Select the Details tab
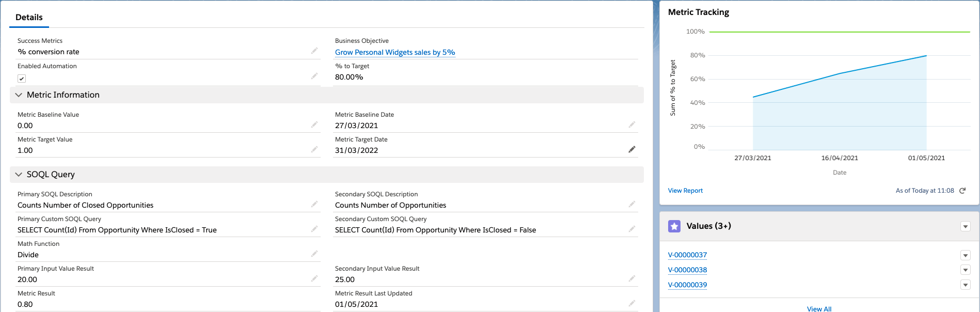Viewport: 980px width, 312px height. pyautogui.click(x=28, y=17)
